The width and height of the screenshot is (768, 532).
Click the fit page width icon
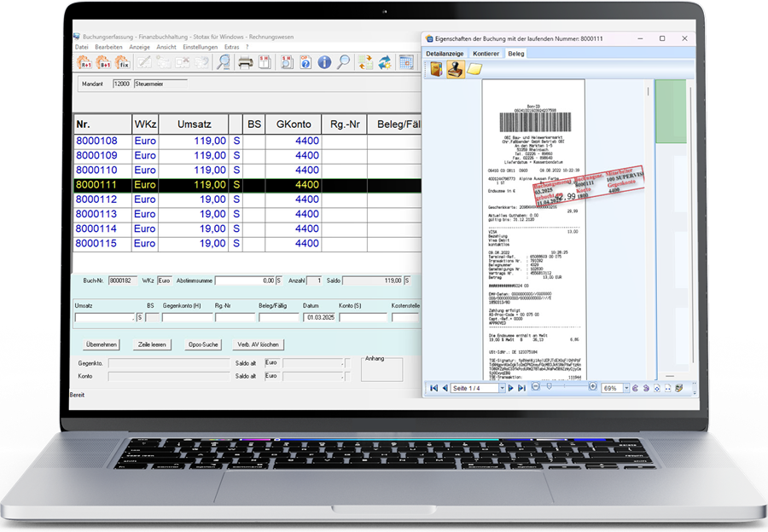[667, 388]
